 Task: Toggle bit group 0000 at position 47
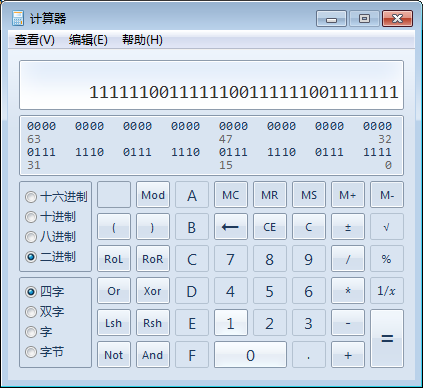(233, 126)
